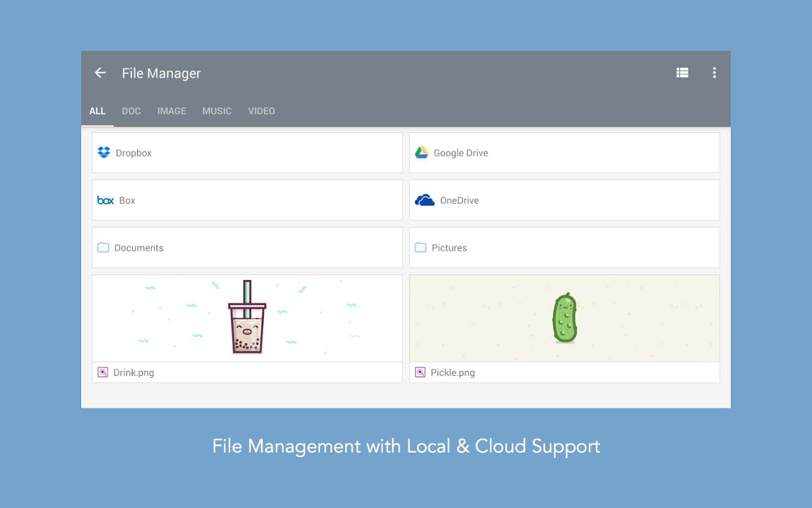This screenshot has height=508, width=812.
Task: Click the Dropbox logo icon
Action: coord(104,152)
